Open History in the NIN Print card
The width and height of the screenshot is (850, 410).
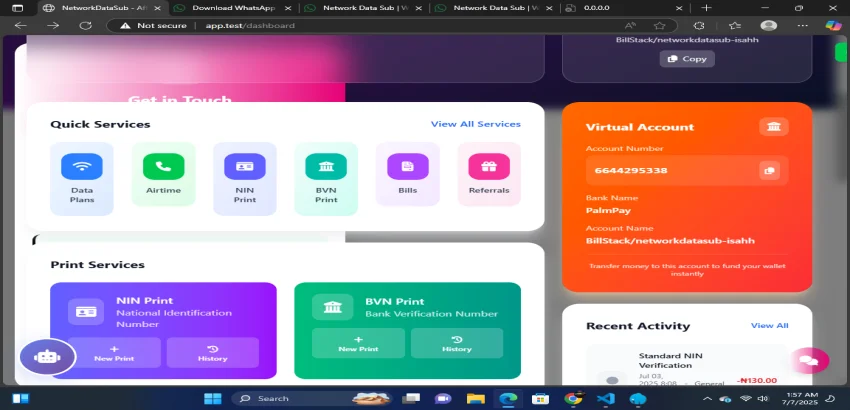click(212, 352)
